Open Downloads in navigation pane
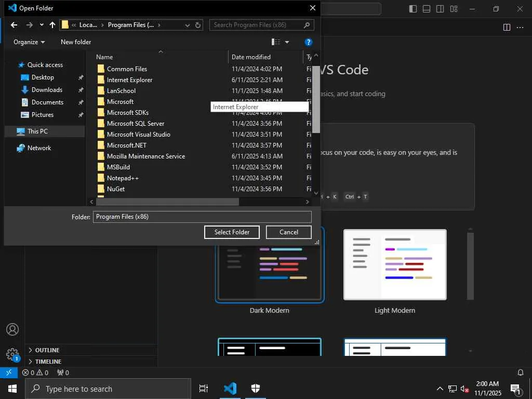The width and height of the screenshot is (532, 399). tap(47, 90)
